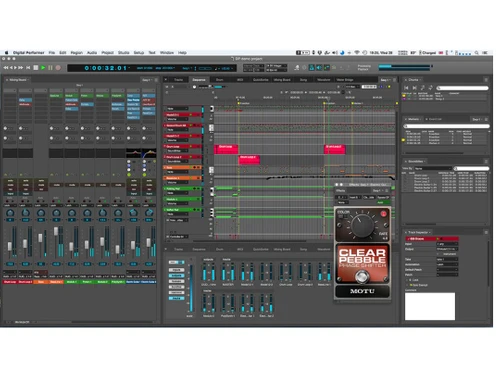Click the Event List tab beside Markers
This screenshot has height=375, width=500.
[435, 119]
